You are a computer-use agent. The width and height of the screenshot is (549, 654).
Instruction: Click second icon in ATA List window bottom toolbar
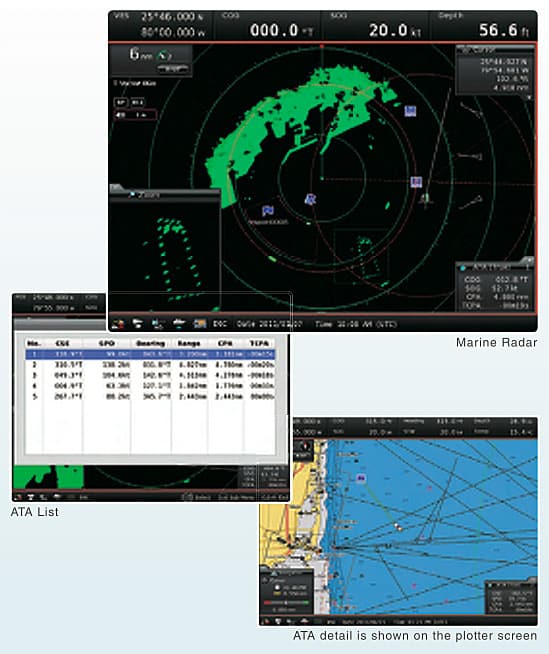pyautogui.click(x=31, y=497)
